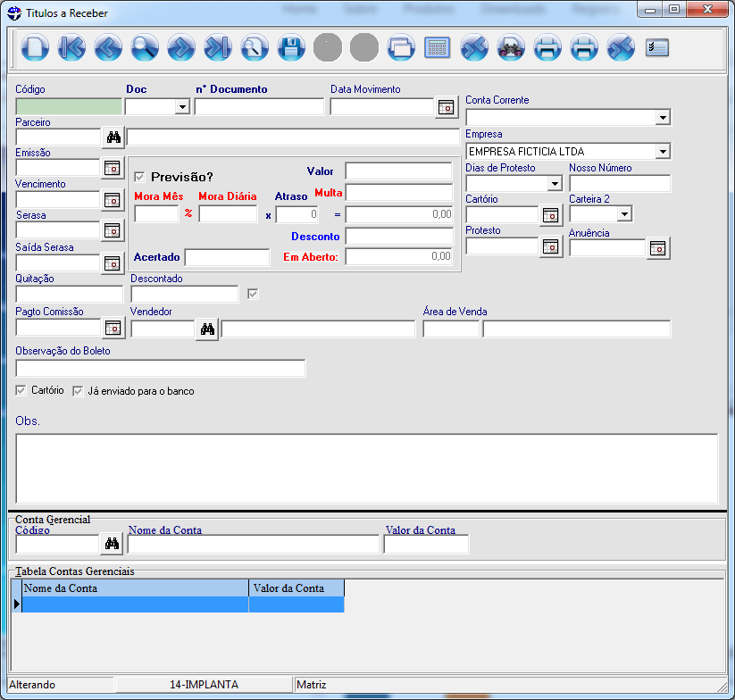Click the Matriz status bar entry
Viewport: 735px width, 700px height.
click(312, 685)
